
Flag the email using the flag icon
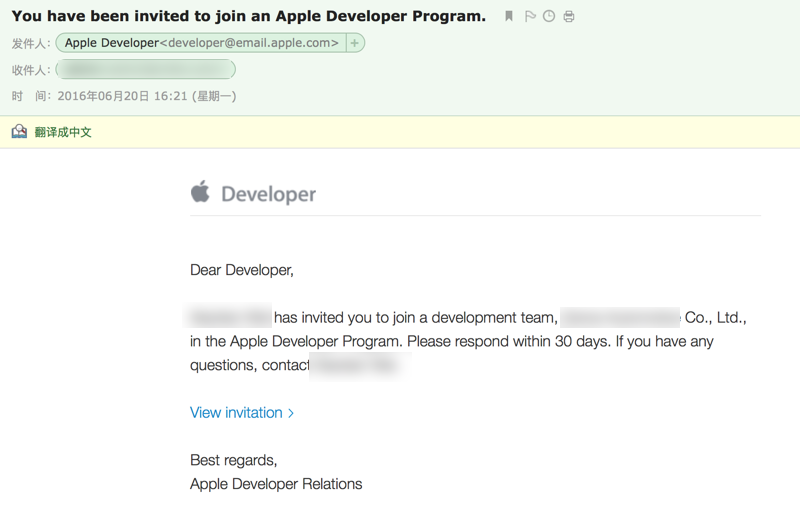tap(530, 16)
